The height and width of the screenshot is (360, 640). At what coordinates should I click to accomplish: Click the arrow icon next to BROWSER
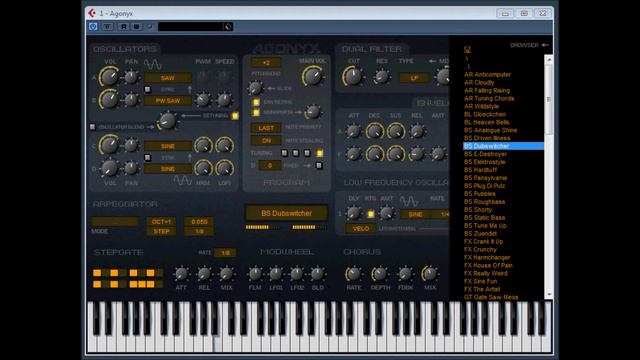click(545, 45)
